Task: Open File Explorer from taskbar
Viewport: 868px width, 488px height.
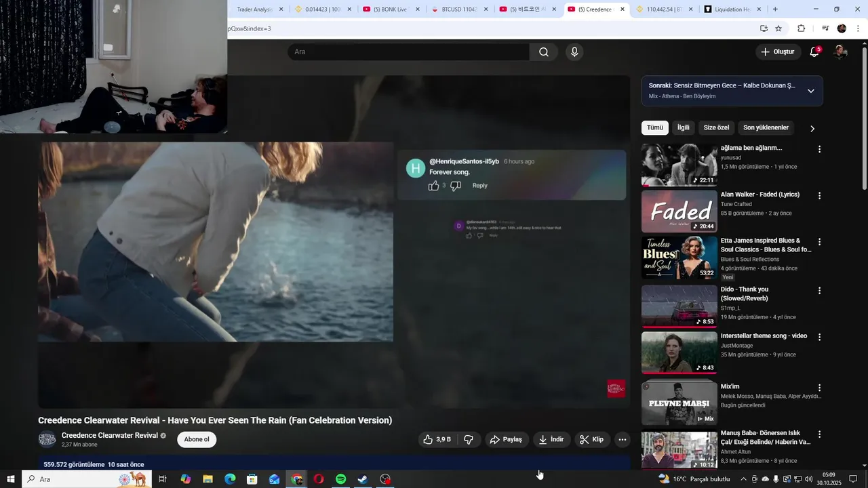Action: coord(208,479)
